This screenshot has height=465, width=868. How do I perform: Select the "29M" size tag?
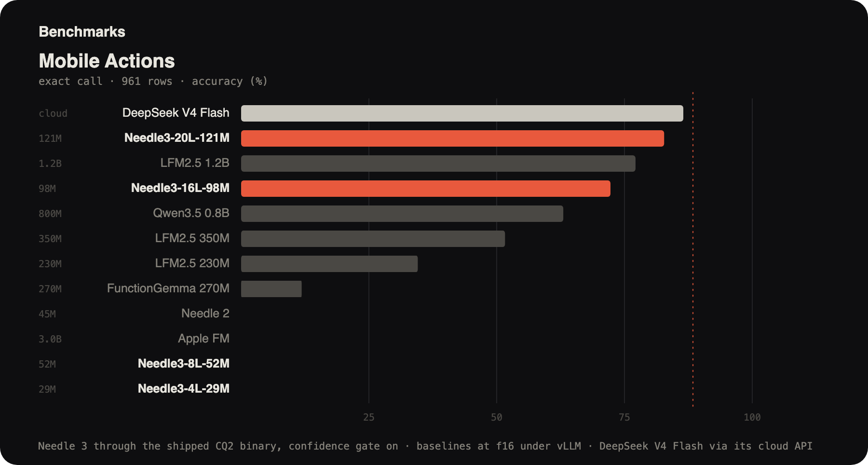47,389
